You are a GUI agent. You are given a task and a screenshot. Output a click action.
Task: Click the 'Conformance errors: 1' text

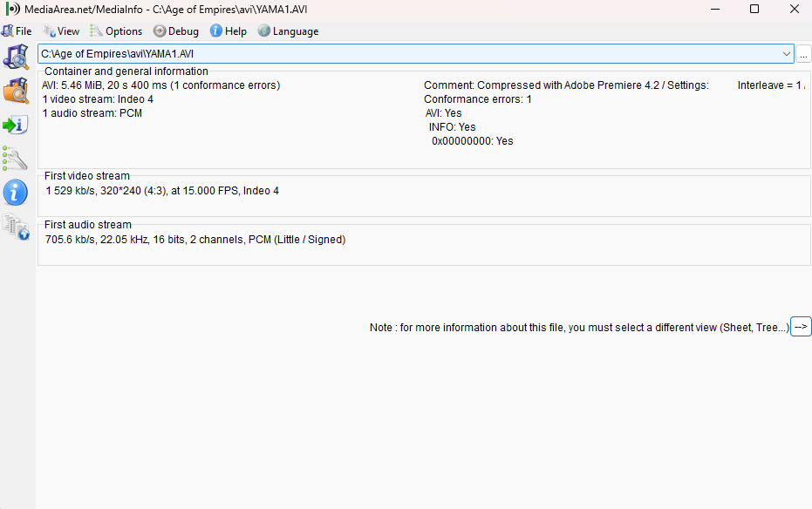pos(478,99)
